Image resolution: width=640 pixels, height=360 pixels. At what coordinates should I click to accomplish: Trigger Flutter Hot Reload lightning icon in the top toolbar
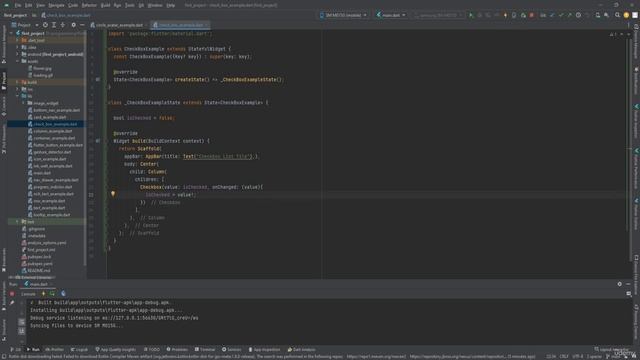505,15
